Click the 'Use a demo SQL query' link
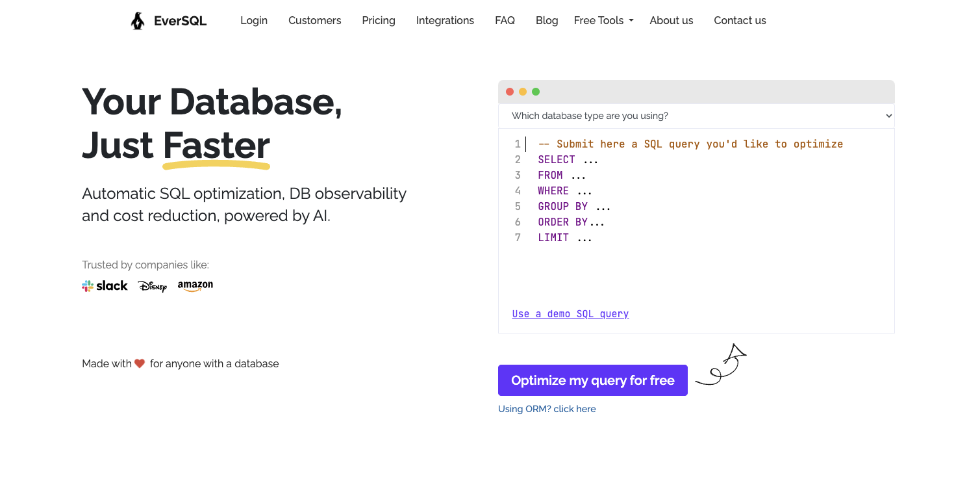The width and height of the screenshot is (980, 483). (570, 313)
